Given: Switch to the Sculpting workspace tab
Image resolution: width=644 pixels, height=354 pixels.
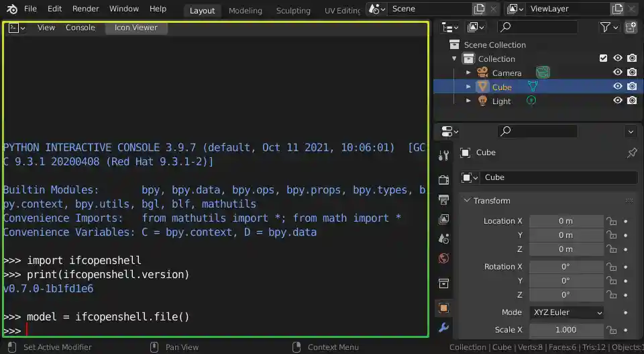Looking at the screenshot, I should click(293, 11).
